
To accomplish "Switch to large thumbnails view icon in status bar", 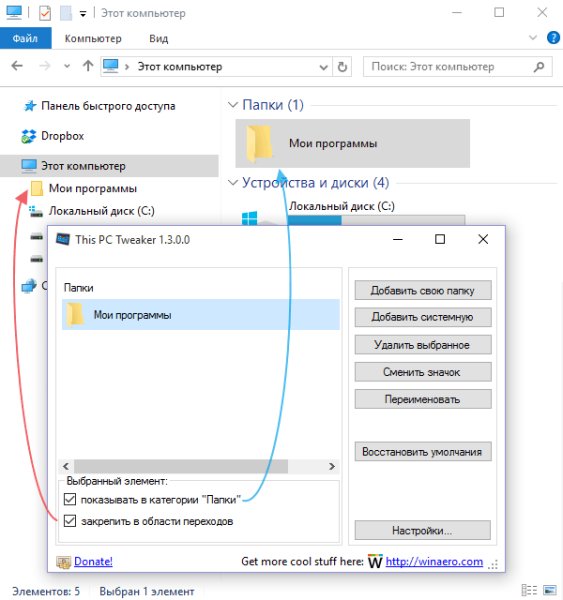I will click(x=550, y=590).
